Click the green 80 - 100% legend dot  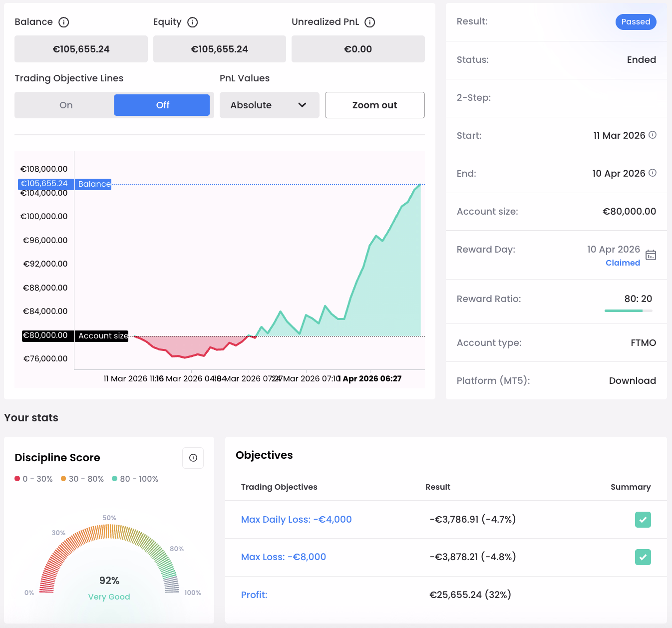(114, 479)
